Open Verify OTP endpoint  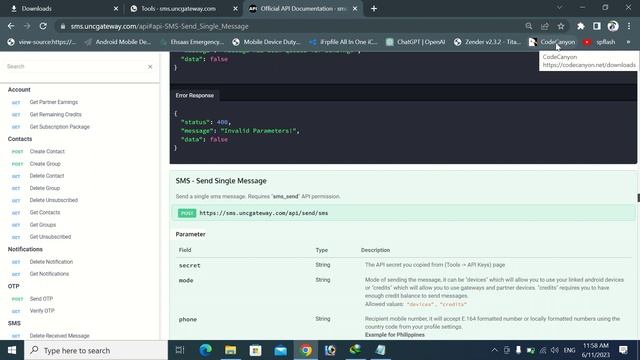pos(42,311)
